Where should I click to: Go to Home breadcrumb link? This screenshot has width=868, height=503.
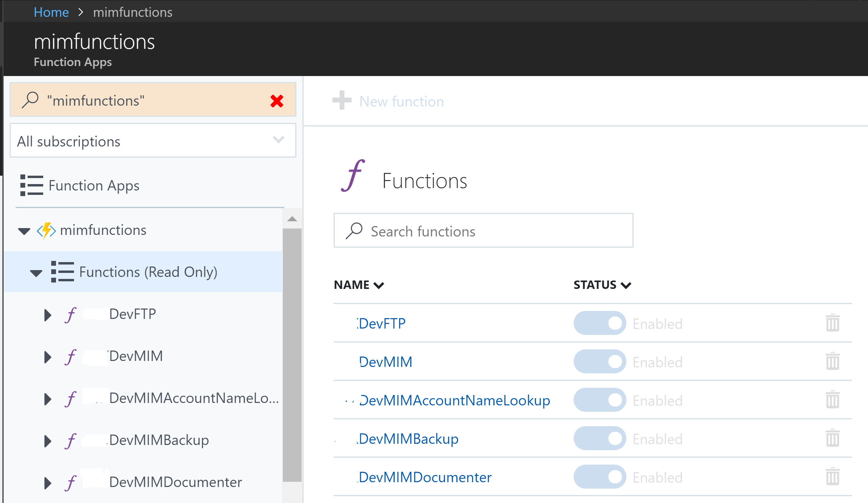point(51,12)
